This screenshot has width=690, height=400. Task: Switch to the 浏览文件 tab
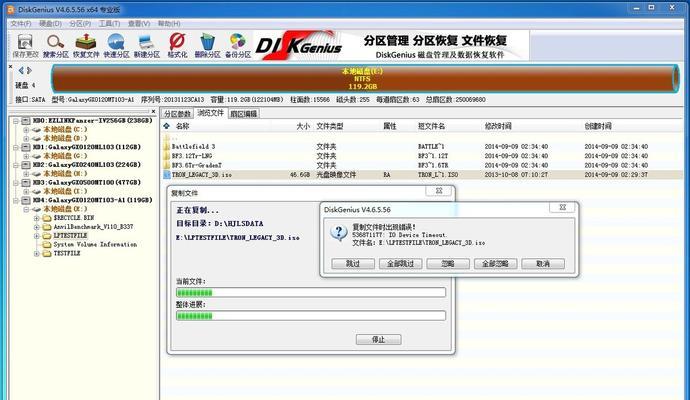[210, 114]
